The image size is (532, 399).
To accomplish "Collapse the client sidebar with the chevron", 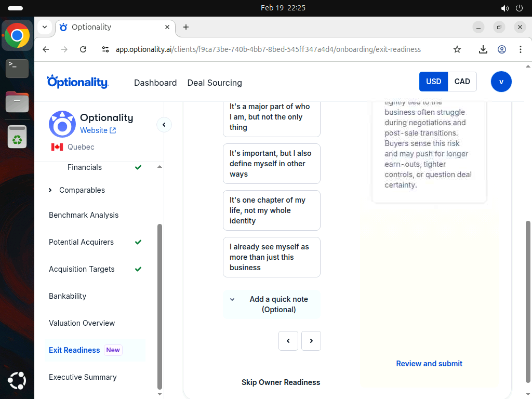I will coord(164,125).
